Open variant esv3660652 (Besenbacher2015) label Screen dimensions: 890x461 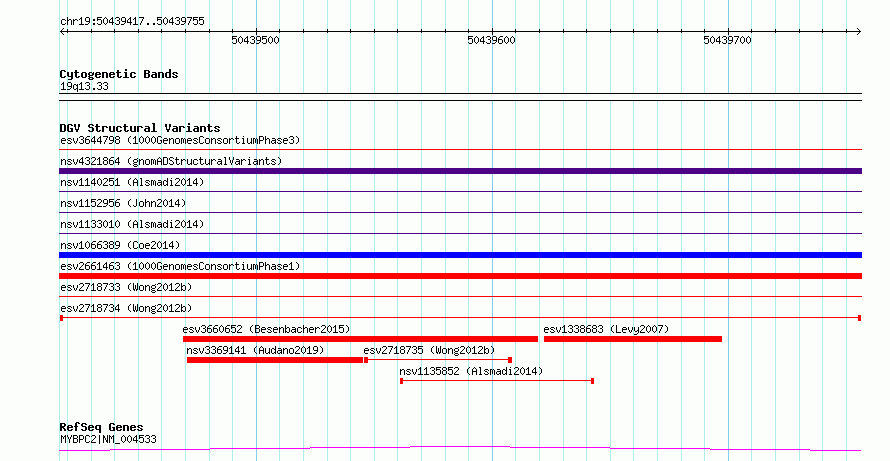click(266, 329)
